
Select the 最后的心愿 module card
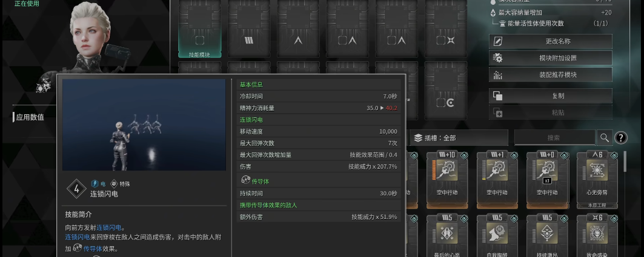[447, 236]
